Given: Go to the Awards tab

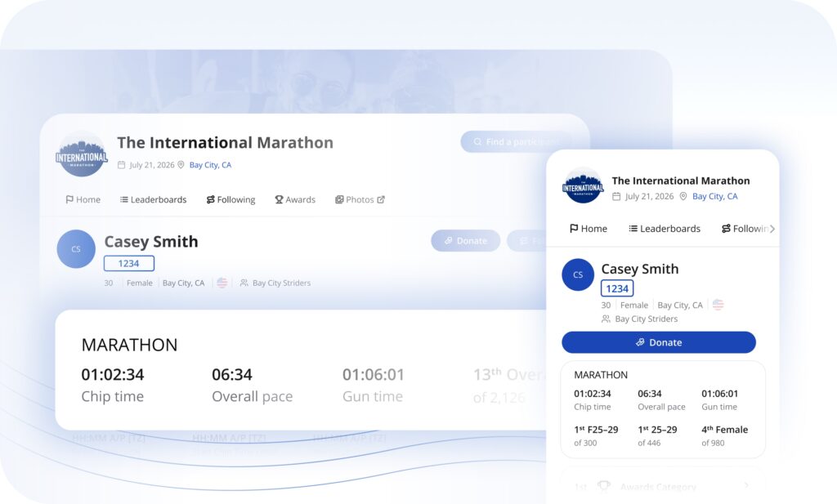Looking at the screenshot, I should pyautogui.click(x=294, y=199).
